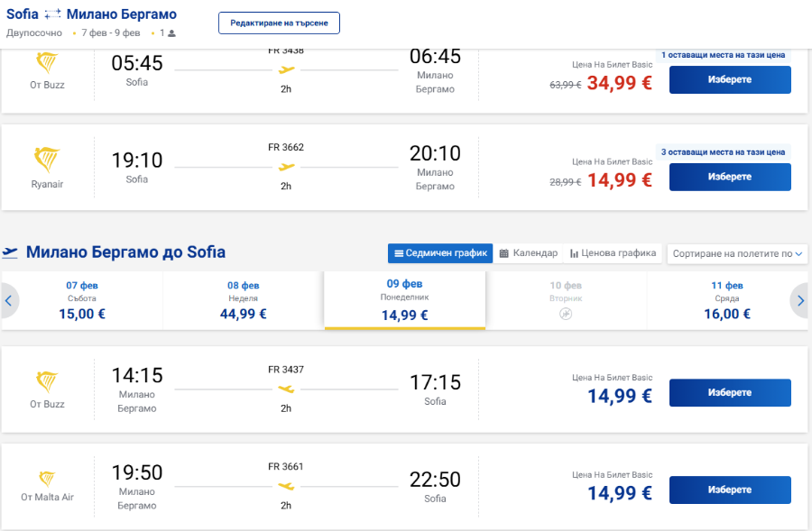
Task: Click the return plane icon for FR 3437
Action: [286, 389]
